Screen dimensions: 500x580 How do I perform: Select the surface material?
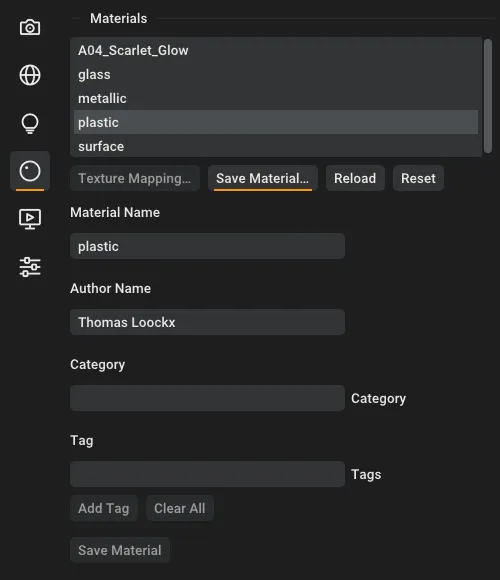(x=276, y=146)
